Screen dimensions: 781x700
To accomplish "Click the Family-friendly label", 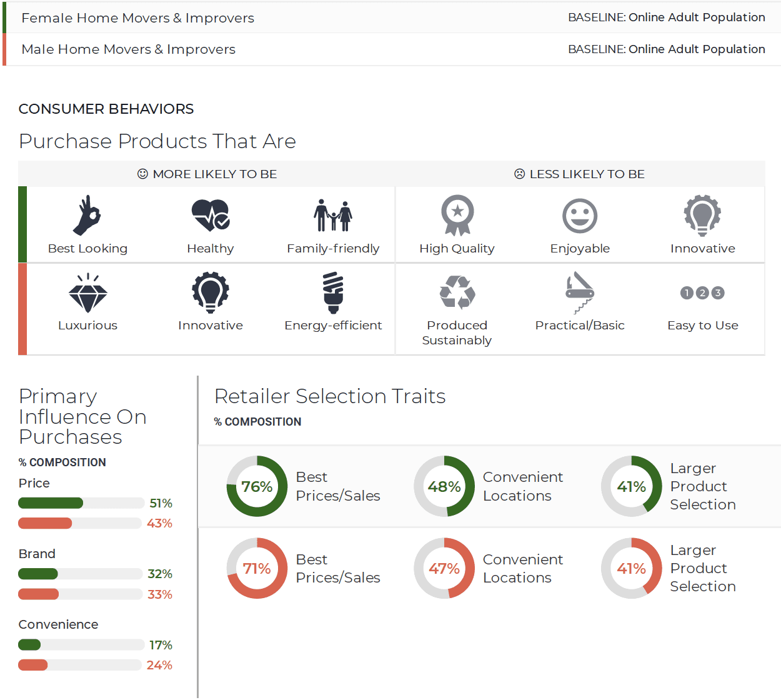I will click(333, 249).
